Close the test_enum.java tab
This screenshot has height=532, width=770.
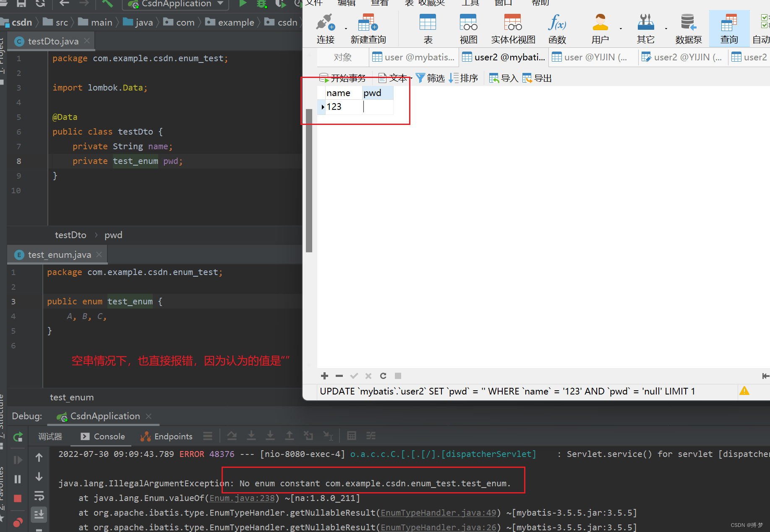pyautogui.click(x=99, y=254)
